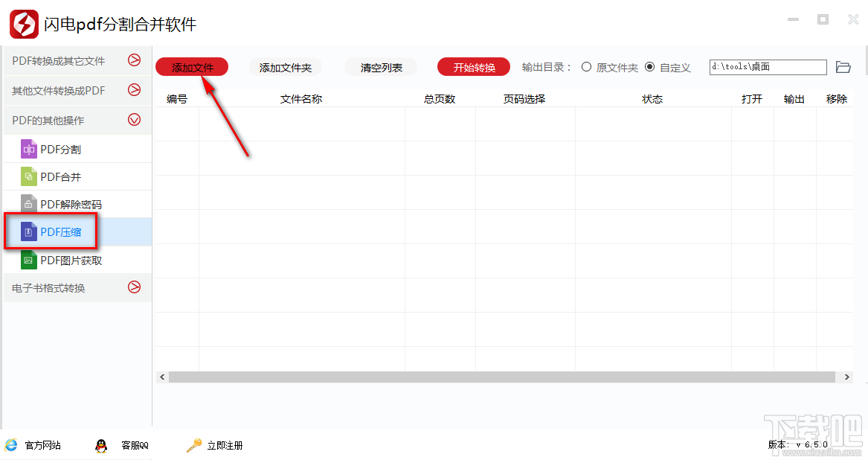Click the 打开 column header
This screenshot has height=460, width=868.
pyautogui.click(x=752, y=99)
